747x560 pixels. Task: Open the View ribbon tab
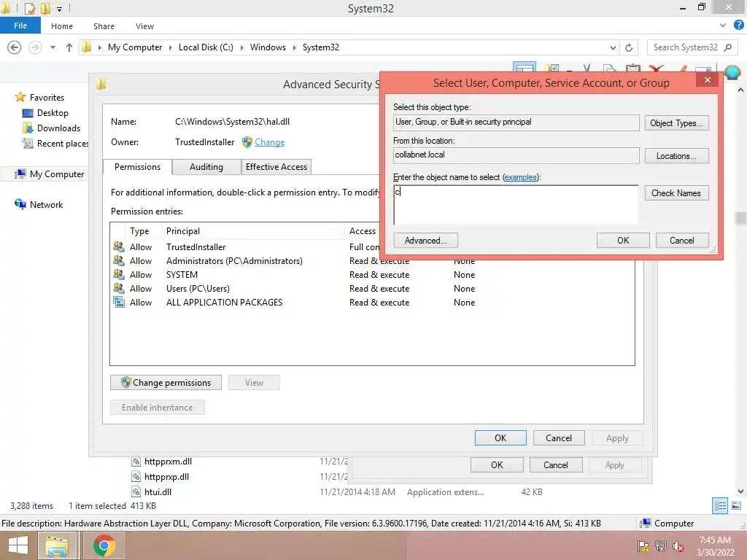point(144,26)
